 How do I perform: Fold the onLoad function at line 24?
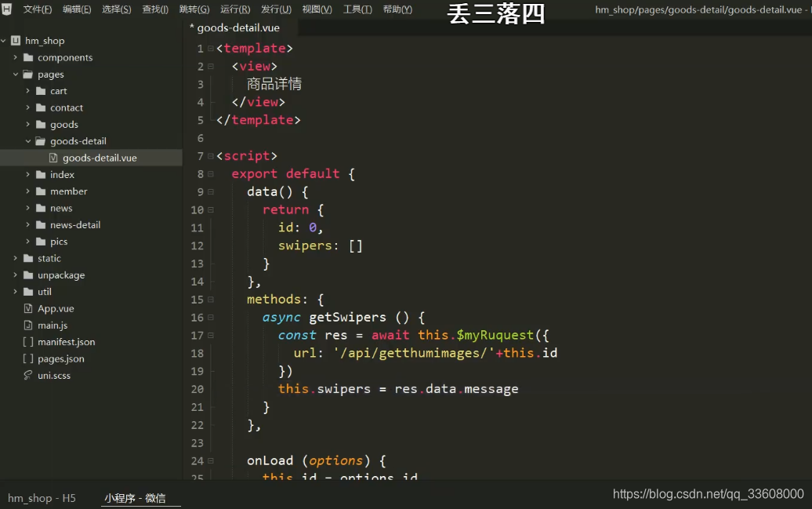[x=211, y=461]
